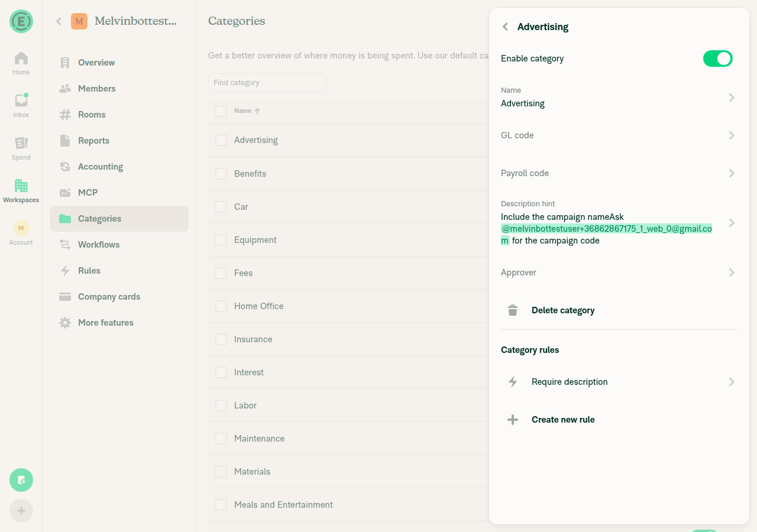Sort by Name column arrow
The width and height of the screenshot is (757, 532).
(x=257, y=111)
